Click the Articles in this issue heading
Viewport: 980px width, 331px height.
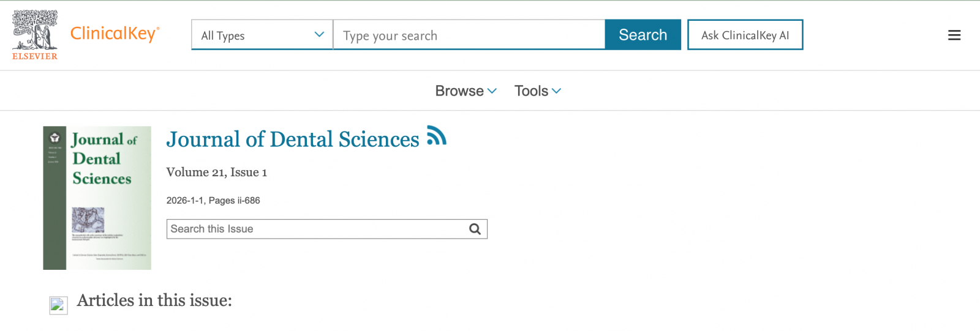click(x=154, y=300)
